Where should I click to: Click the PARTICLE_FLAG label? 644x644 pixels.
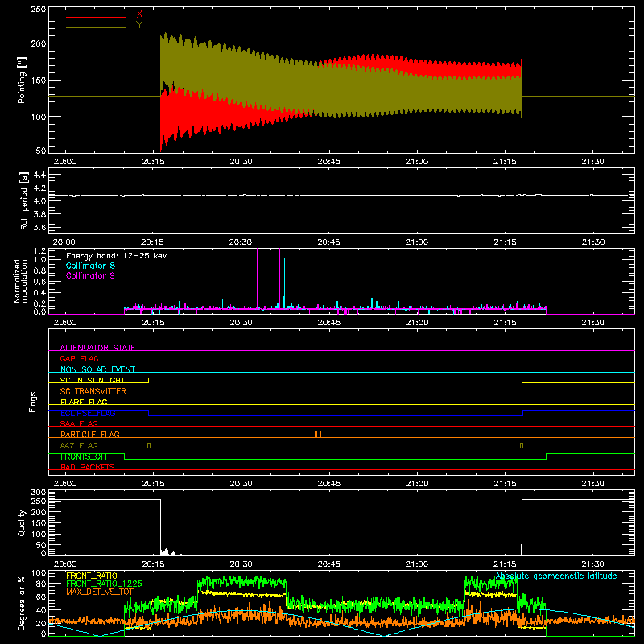pos(90,434)
